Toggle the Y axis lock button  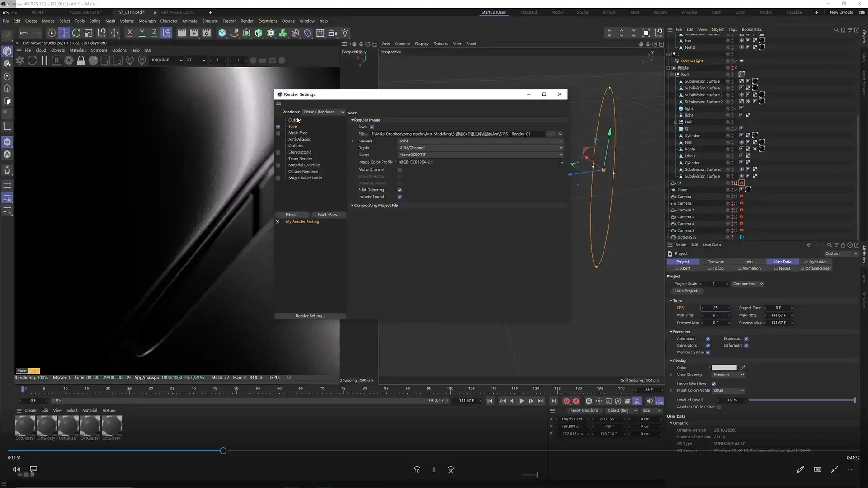coord(142,33)
